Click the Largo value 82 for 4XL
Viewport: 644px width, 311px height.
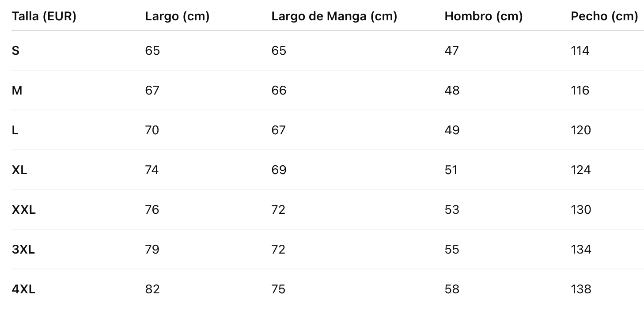tap(152, 289)
